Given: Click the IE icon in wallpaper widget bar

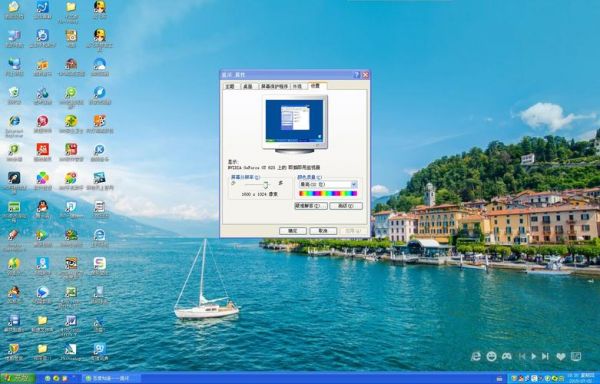Looking at the screenshot, I should point(476,356).
